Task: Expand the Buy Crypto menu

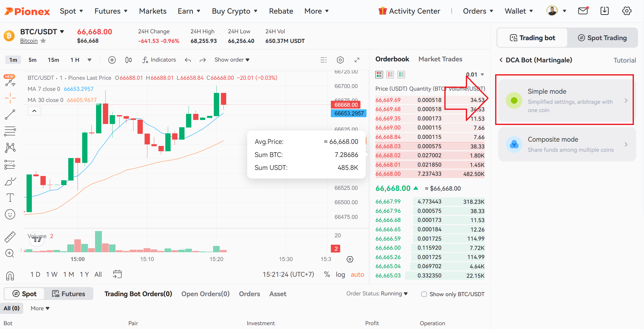Action: pyautogui.click(x=235, y=11)
